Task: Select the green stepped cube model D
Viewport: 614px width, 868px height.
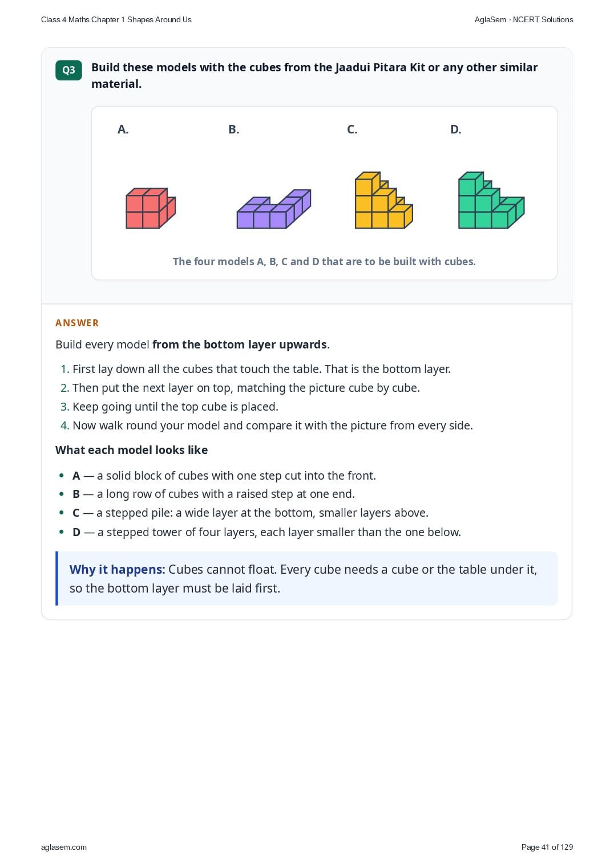Action: 491,200
